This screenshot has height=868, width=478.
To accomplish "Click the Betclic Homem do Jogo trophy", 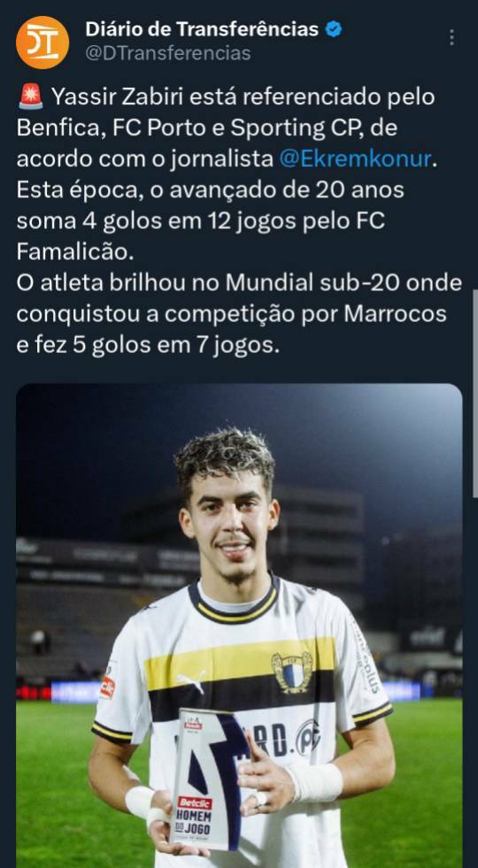I will point(209,778).
